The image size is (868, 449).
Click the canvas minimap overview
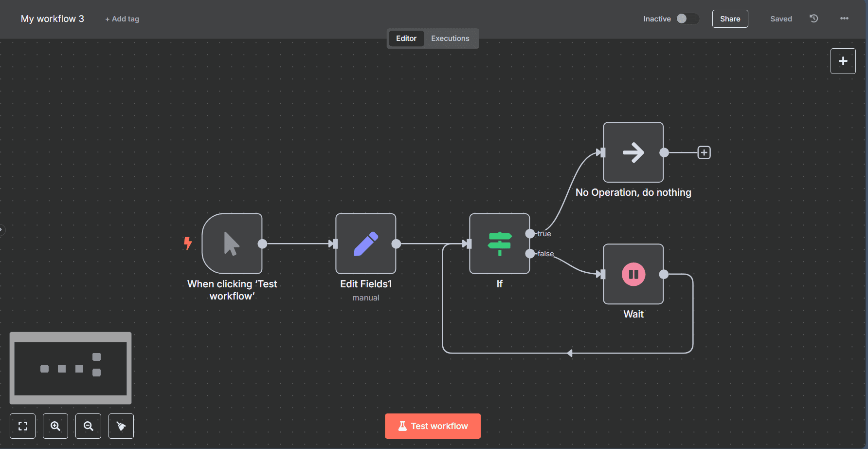(71, 368)
